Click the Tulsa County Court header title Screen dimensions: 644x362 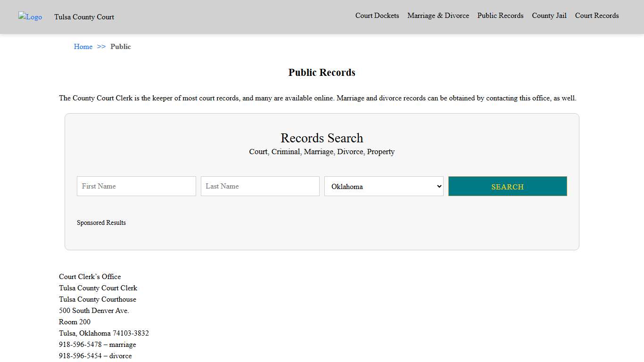(84, 17)
